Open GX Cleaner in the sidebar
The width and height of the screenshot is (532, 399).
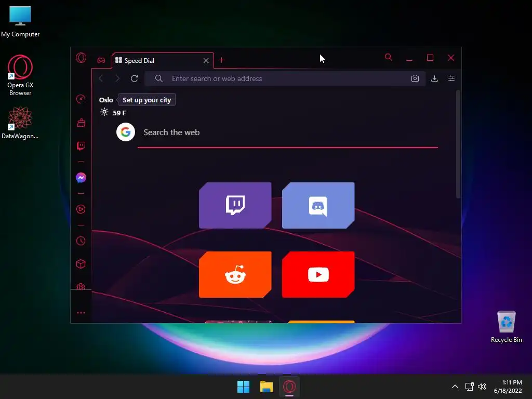[x=81, y=123]
